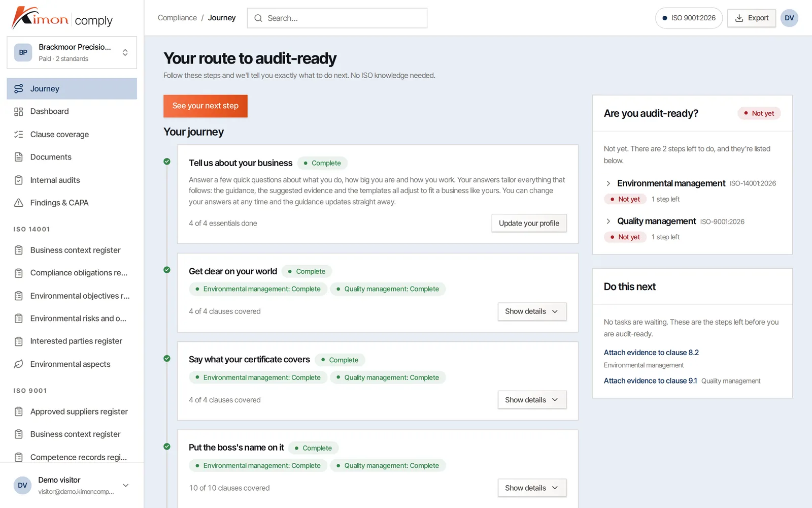Show details for Put the boss's name on it

[x=532, y=488]
